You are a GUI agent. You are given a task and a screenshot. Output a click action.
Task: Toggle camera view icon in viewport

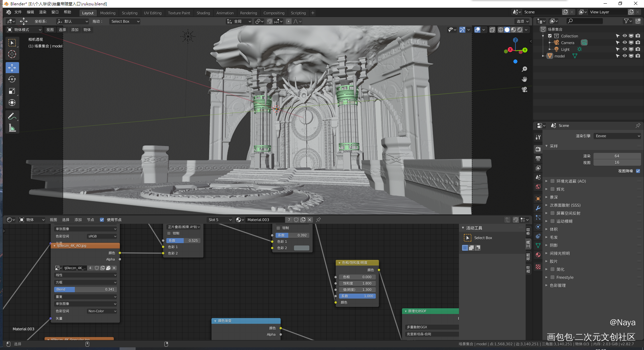524,90
